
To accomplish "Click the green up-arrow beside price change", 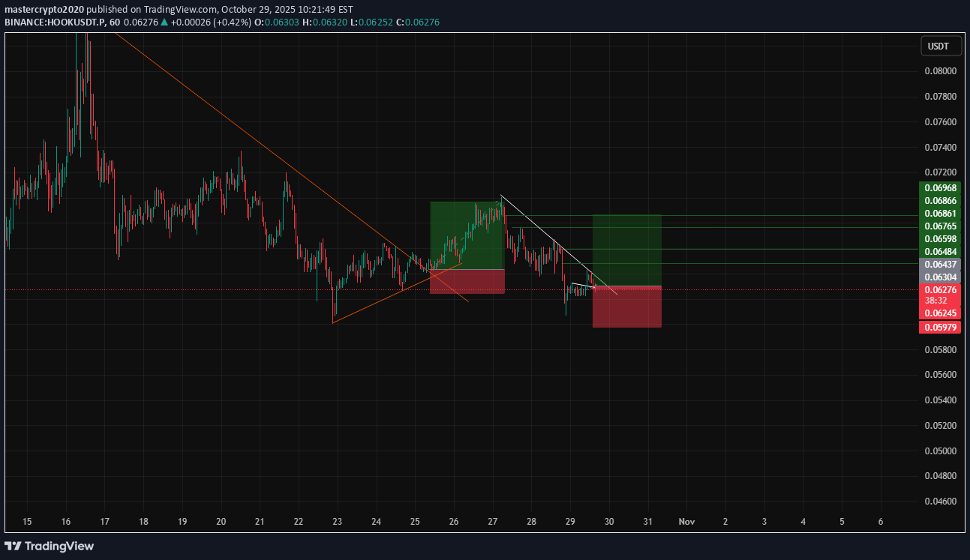I will coord(164,22).
